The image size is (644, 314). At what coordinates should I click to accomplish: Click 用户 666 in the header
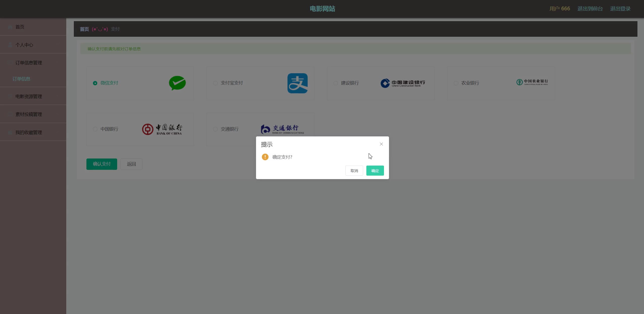tap(560, 9)
